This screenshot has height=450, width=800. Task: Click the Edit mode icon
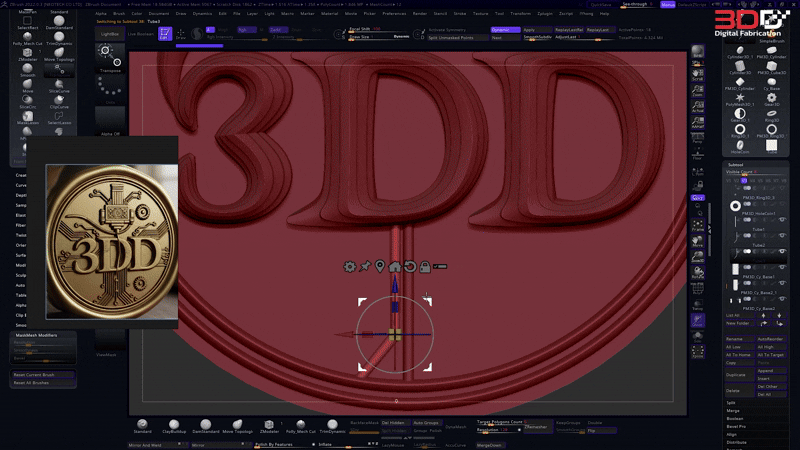pyautogui.click(x=165, y=34)
